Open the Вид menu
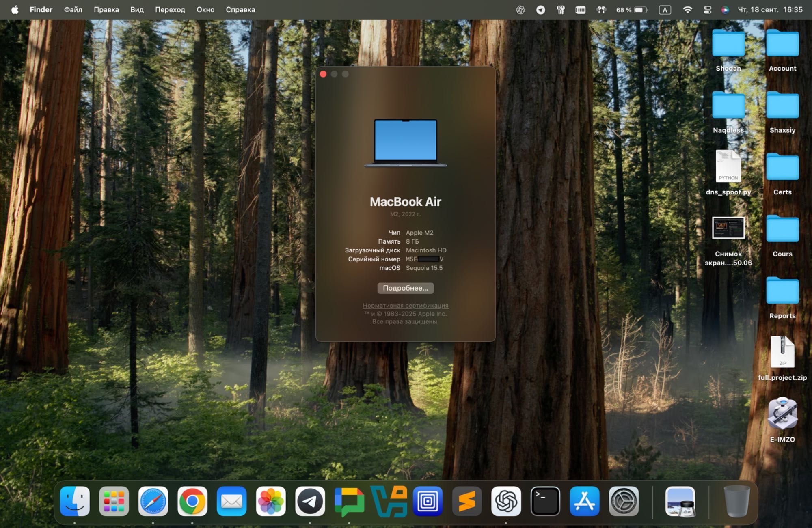 137,10
